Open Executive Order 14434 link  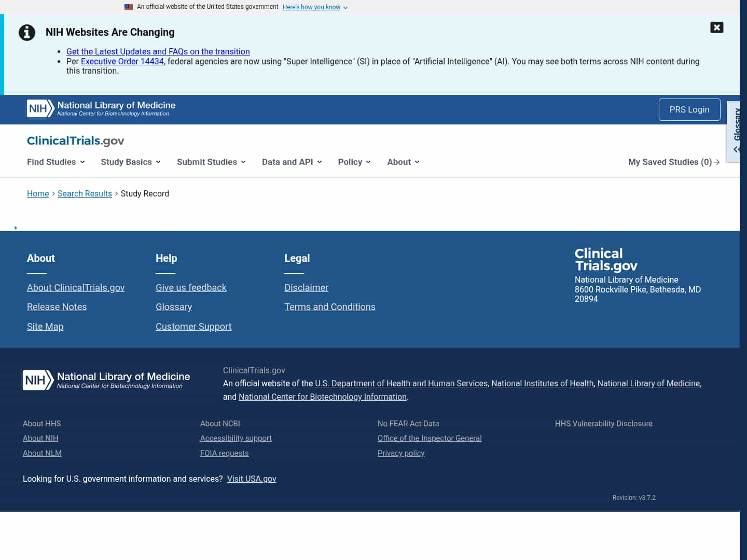pos(122,61)
